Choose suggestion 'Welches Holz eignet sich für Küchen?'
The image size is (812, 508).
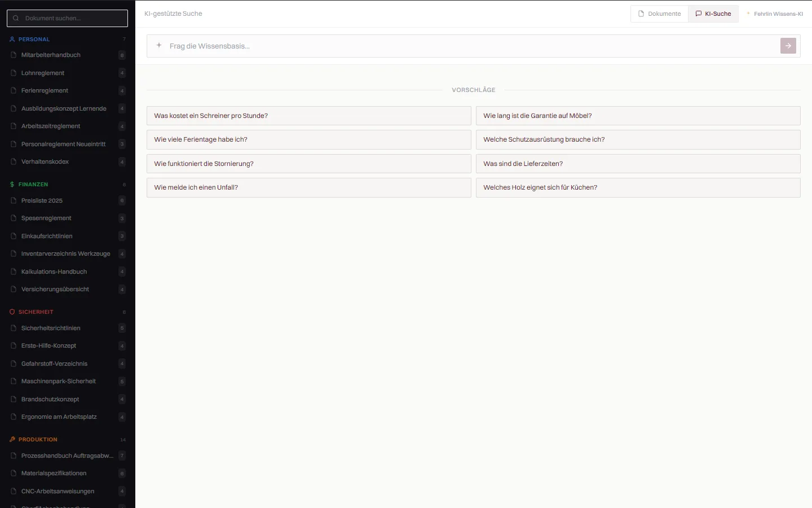click(x=638, y=187)
